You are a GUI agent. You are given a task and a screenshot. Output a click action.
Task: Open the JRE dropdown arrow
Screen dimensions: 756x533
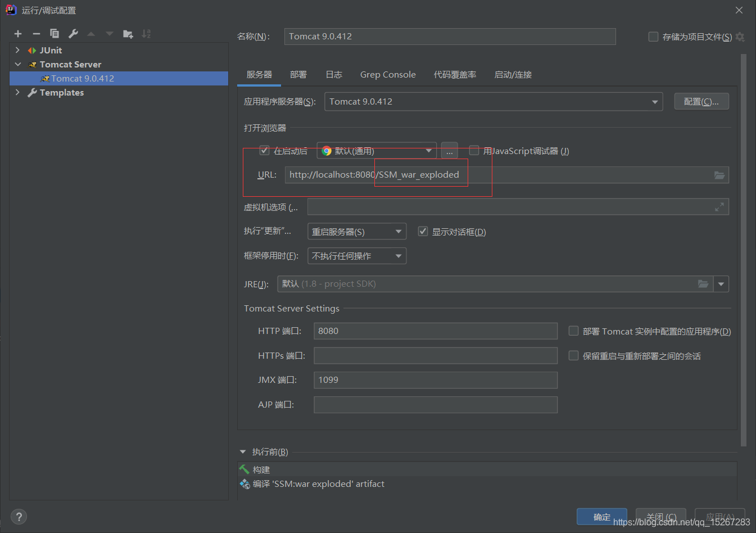(x=721, y=284)
